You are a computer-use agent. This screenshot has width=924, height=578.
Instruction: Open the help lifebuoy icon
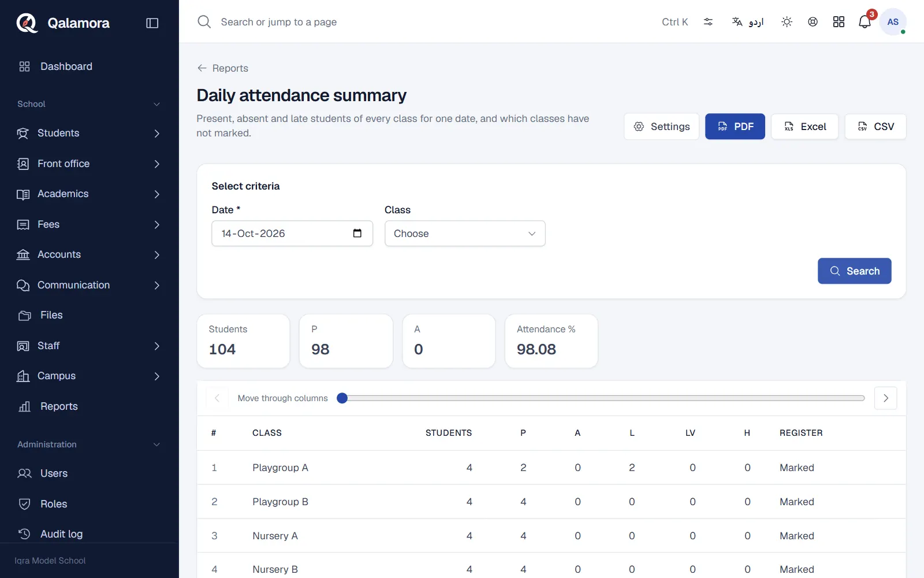[x=813, y=22]
